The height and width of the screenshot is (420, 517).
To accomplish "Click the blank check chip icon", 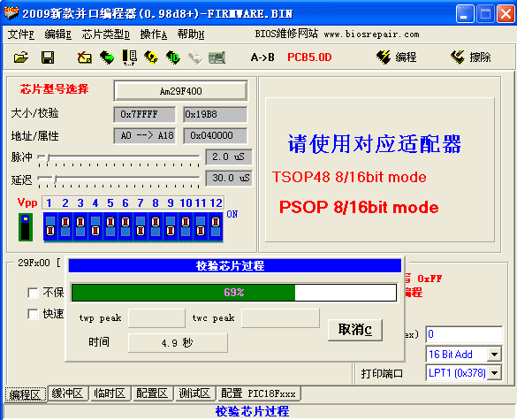I will coord(151,57).
